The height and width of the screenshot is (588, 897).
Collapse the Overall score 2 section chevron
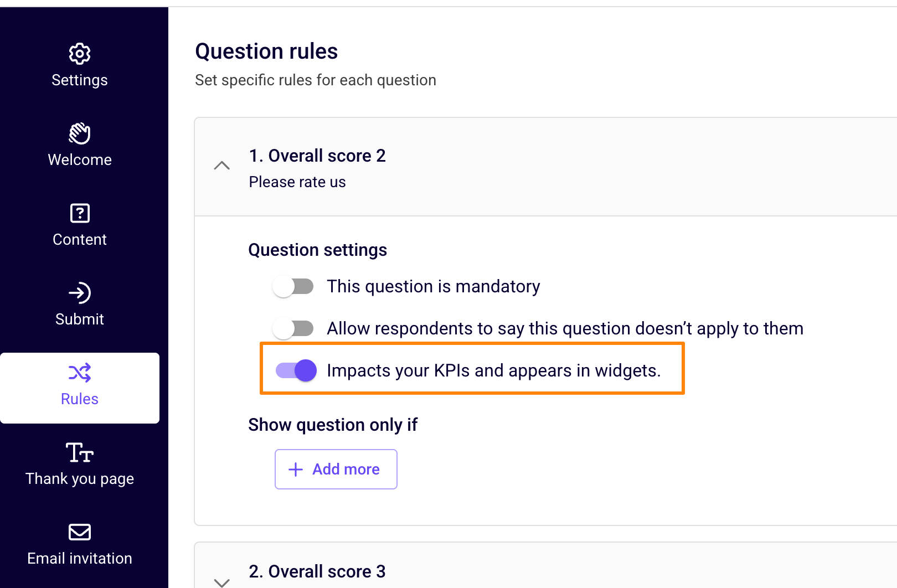coord(222,166)
